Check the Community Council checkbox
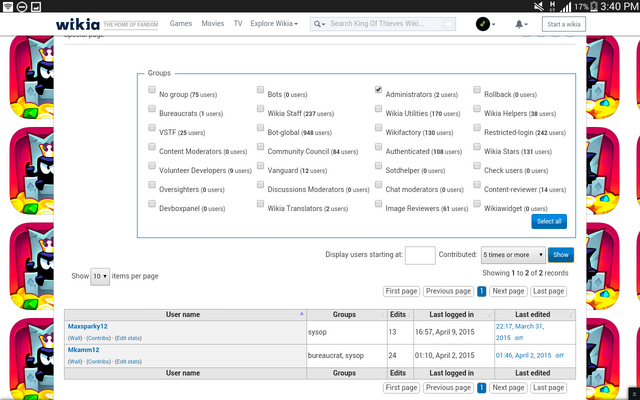Image resolution: width=640 pixels, height=400 pixels. click(x=260, y=147)
